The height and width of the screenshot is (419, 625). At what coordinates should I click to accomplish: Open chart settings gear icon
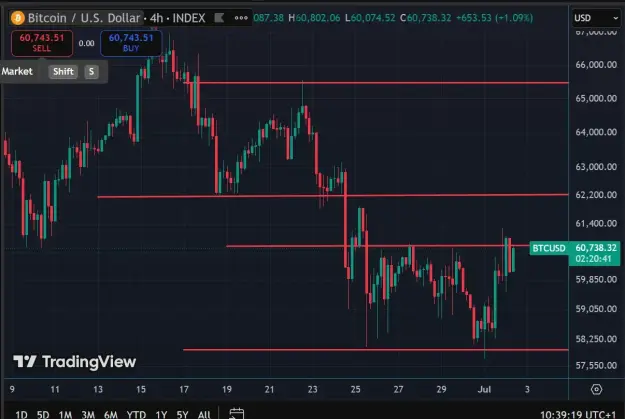(x=596, y=389)
